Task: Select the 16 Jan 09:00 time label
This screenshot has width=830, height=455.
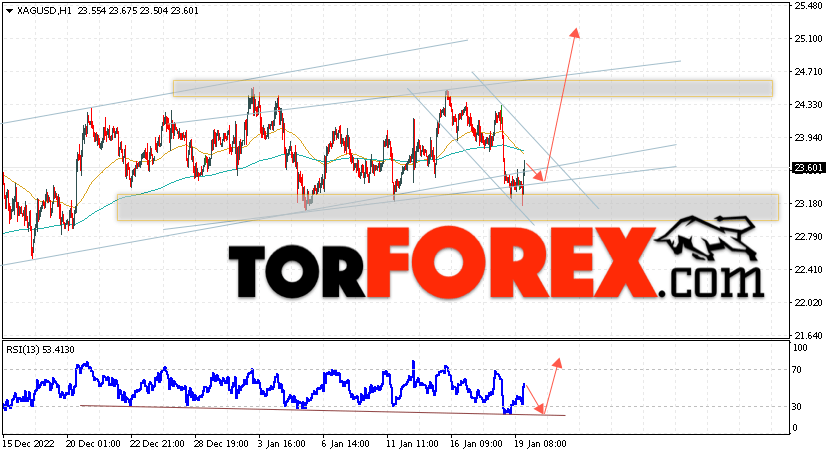Action: (x=476, y=443)
